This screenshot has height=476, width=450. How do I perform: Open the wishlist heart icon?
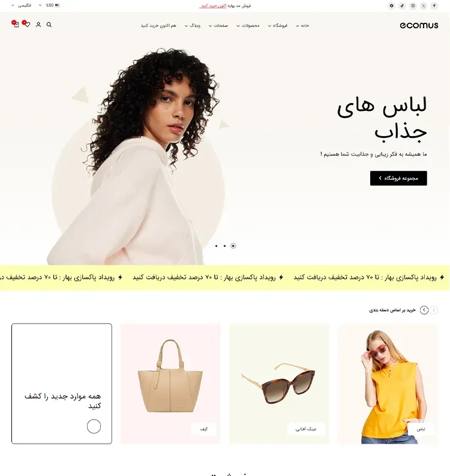pos(27,25)
